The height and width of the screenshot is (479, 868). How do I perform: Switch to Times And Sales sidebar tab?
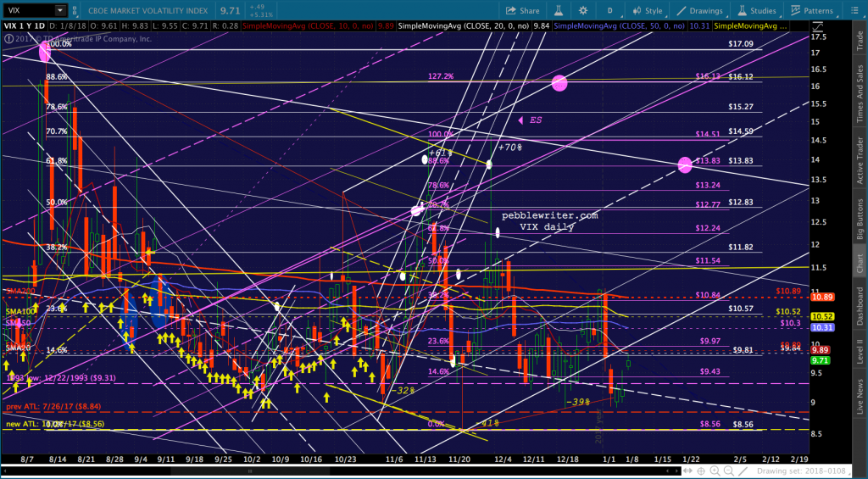point(860,93)
